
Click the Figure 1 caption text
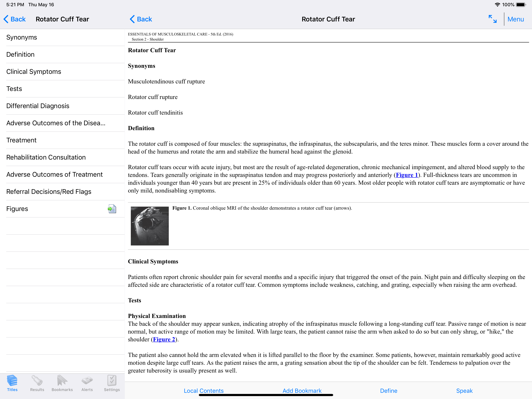tap(262, 208)
